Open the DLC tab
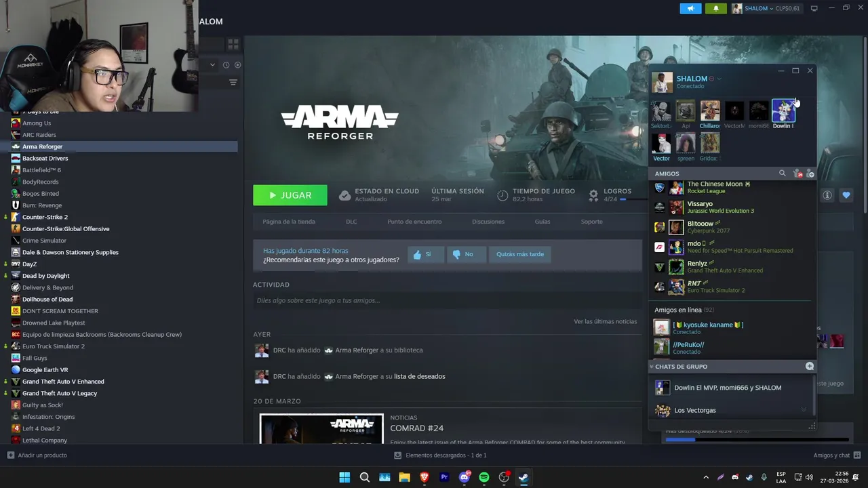The image size is (868, 488). point(351,222)
